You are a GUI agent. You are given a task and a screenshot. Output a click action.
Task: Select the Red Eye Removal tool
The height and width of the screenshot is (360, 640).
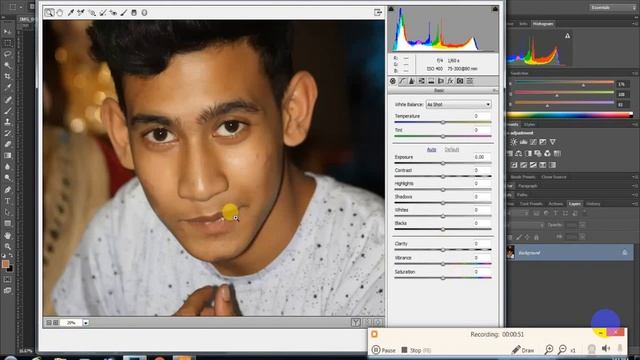tap(113, 13)
